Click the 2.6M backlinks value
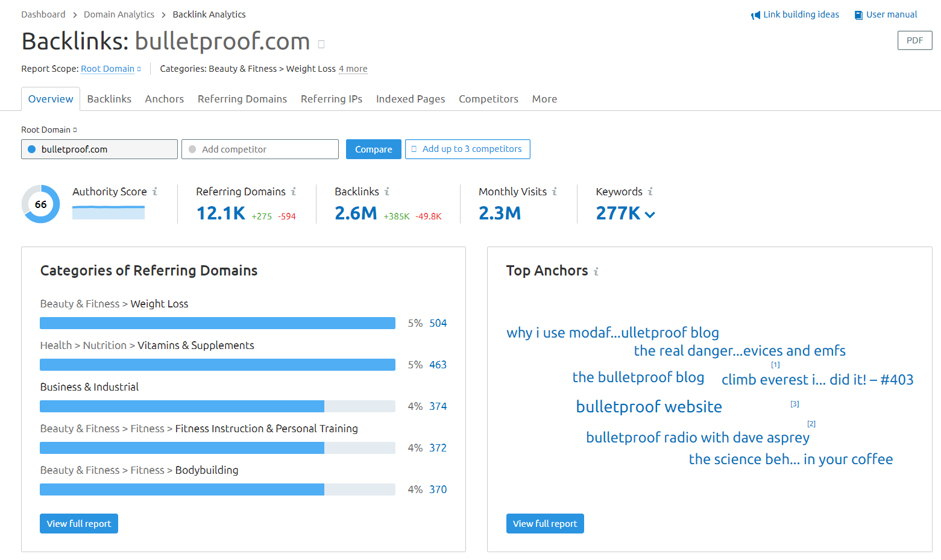 coord(356,213)
